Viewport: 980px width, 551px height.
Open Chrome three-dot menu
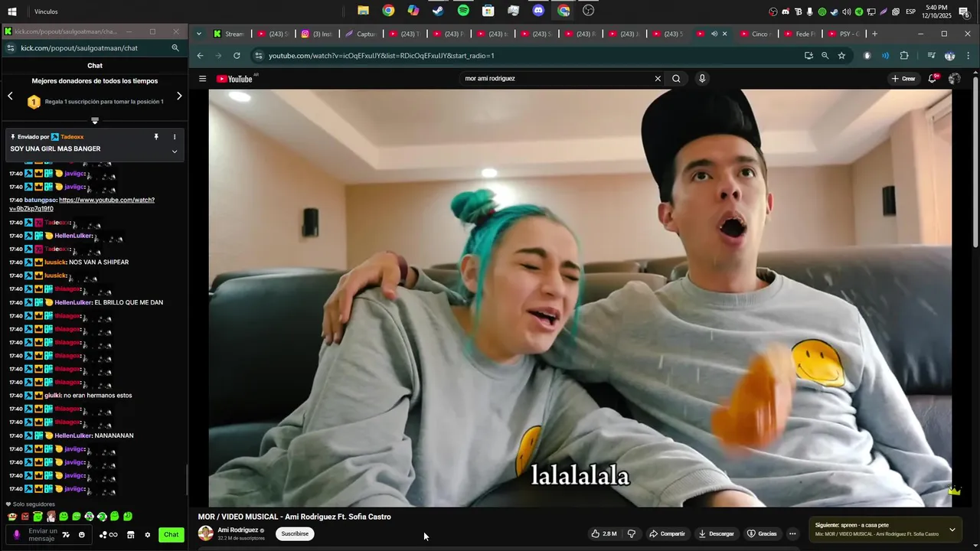(969, 56)
